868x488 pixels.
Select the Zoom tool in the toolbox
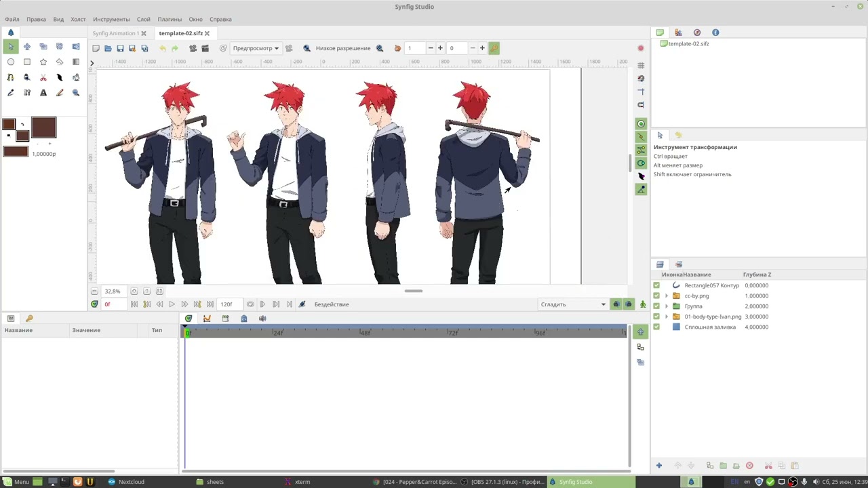click(76, 93)
